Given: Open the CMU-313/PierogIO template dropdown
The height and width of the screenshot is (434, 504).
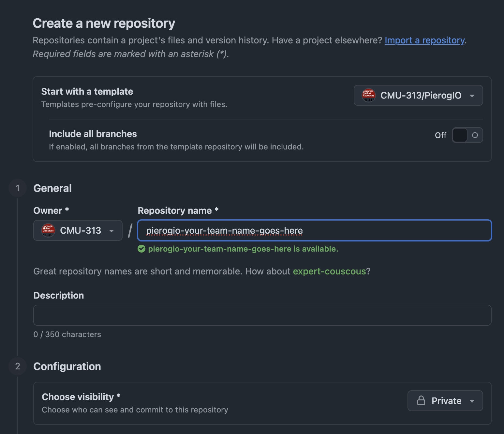Looking at the screenshot, I should (x=418, y=95).
